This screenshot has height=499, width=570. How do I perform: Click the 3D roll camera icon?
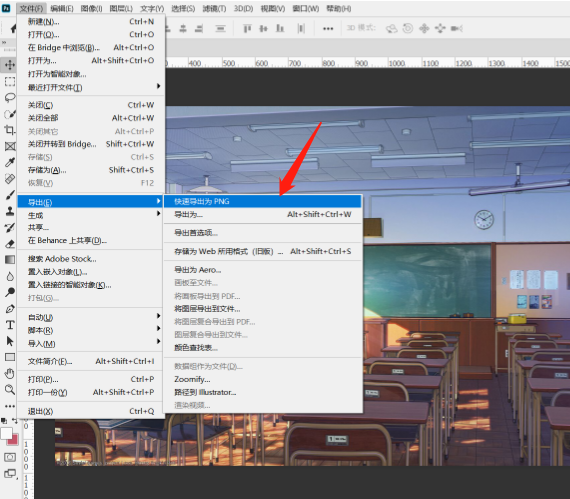click(x=408, y=28)
